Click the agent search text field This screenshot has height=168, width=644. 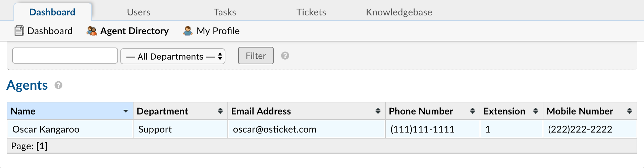[65, 56]
